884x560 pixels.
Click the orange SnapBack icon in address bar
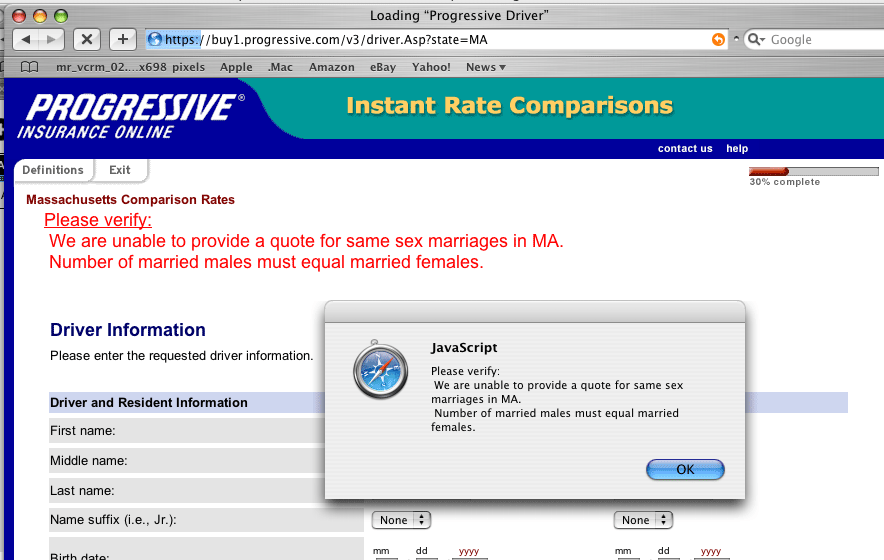pos(718,39)
